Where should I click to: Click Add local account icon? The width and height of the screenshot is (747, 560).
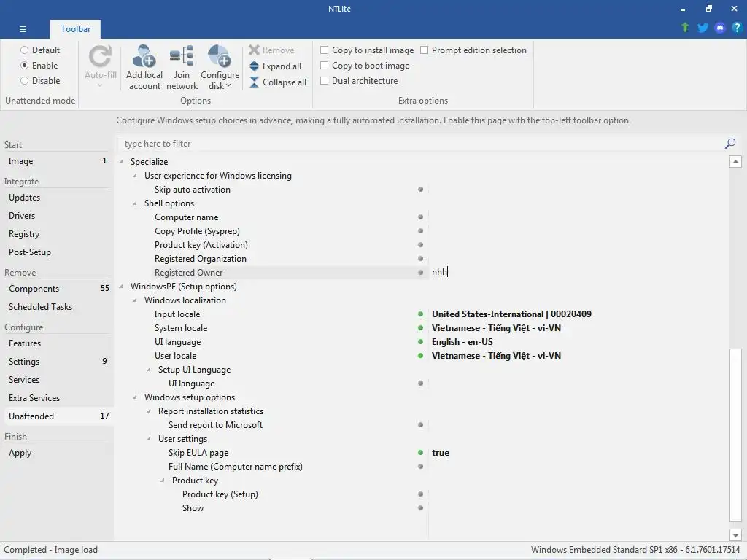pos(144,57)
